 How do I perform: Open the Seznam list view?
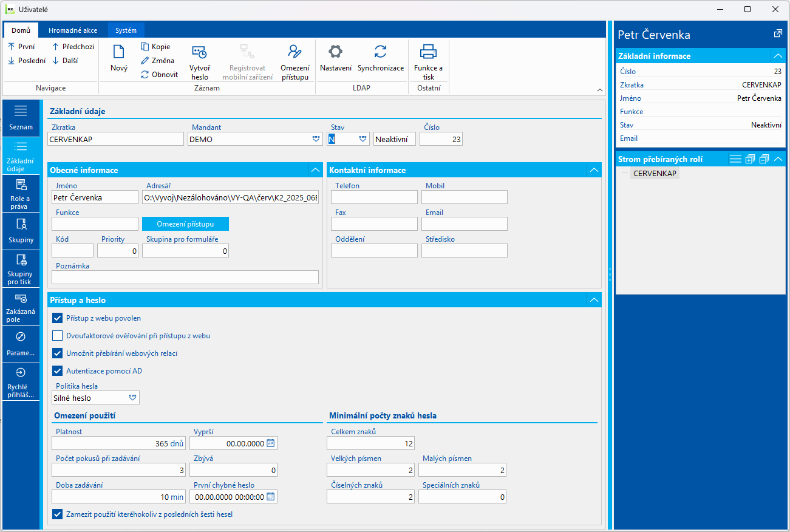pyautogui.click(x=21, y=118)
